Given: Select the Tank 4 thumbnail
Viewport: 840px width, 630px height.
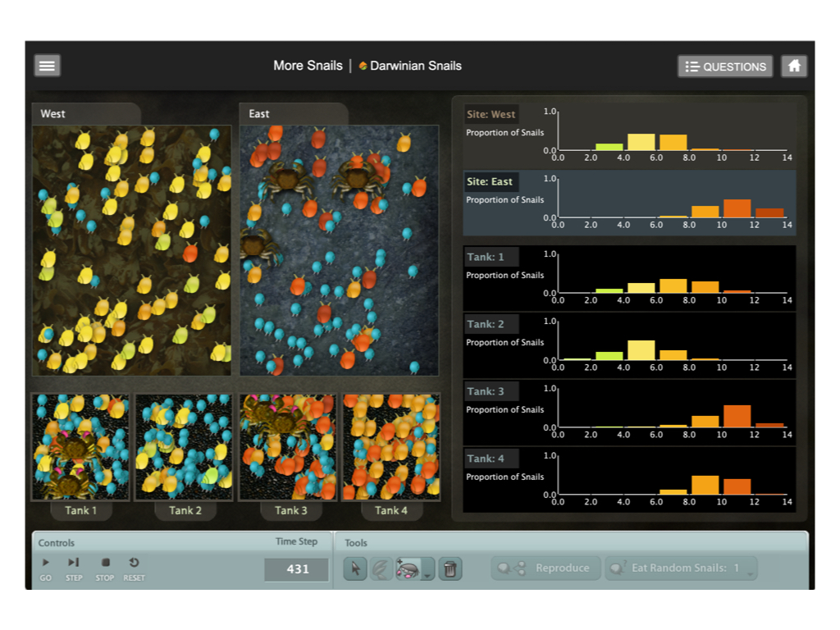Looking at the screenshot, I should pos(390,447).
